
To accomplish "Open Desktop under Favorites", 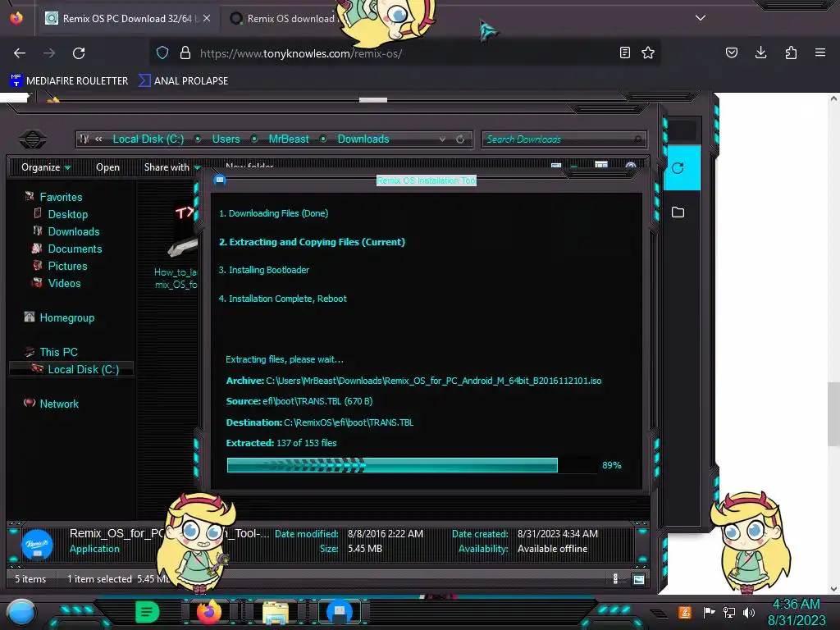I will click(67, 214).
